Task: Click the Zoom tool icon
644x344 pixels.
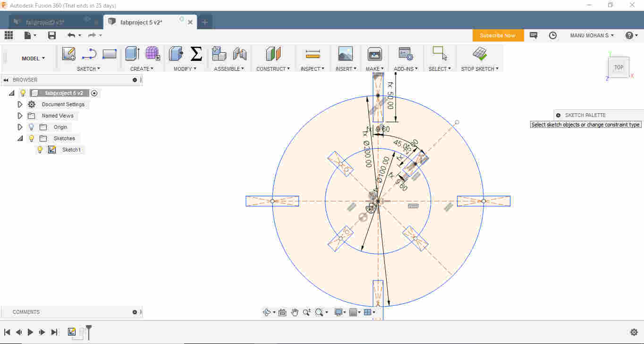Action: click(x=307, y=312)
